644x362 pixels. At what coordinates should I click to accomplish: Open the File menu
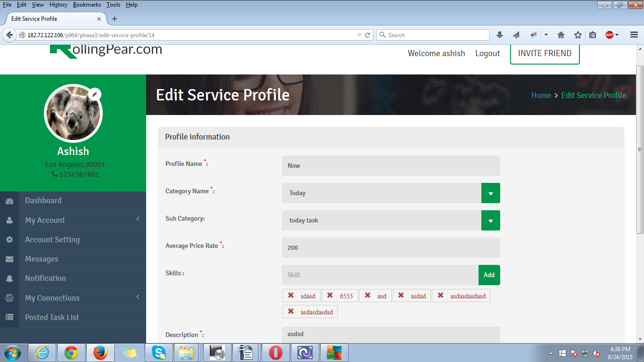pyautogui.click(x=7, y=5)
